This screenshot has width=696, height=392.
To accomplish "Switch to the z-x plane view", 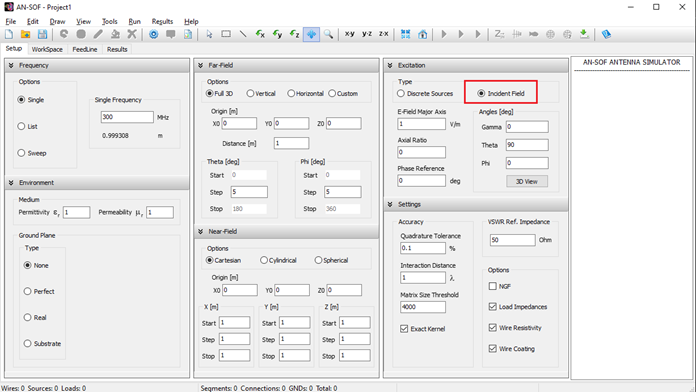I will [384, 34].
